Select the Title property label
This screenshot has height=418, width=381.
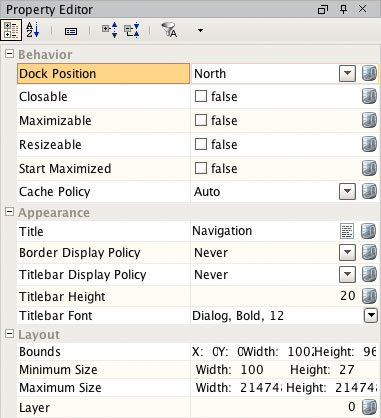pyautogui.click(x=31, y=231)
